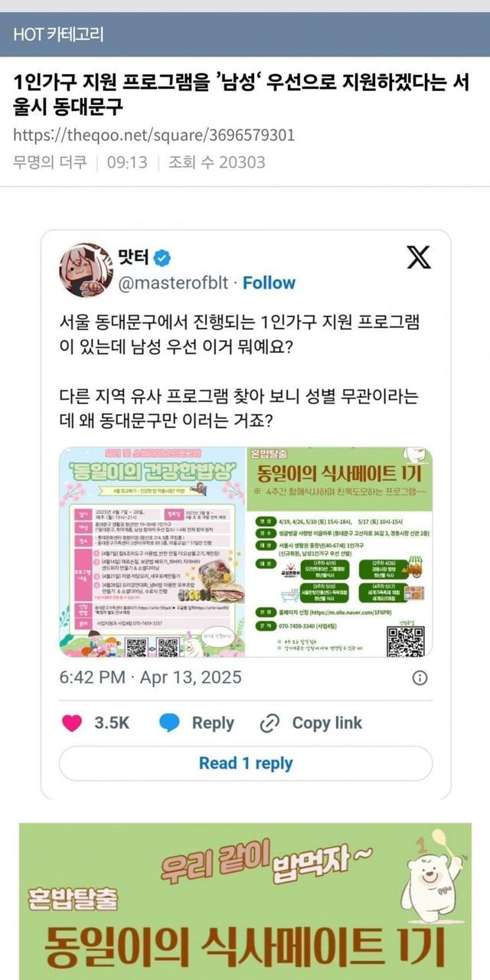Click the chain link copy icon
This screenshot has width=490, height=980.
[x=270, y=723]
